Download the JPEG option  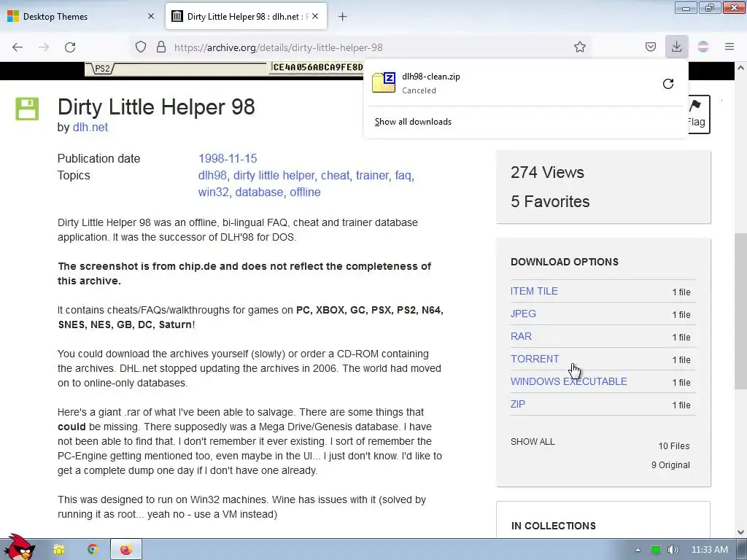(523, 314)
